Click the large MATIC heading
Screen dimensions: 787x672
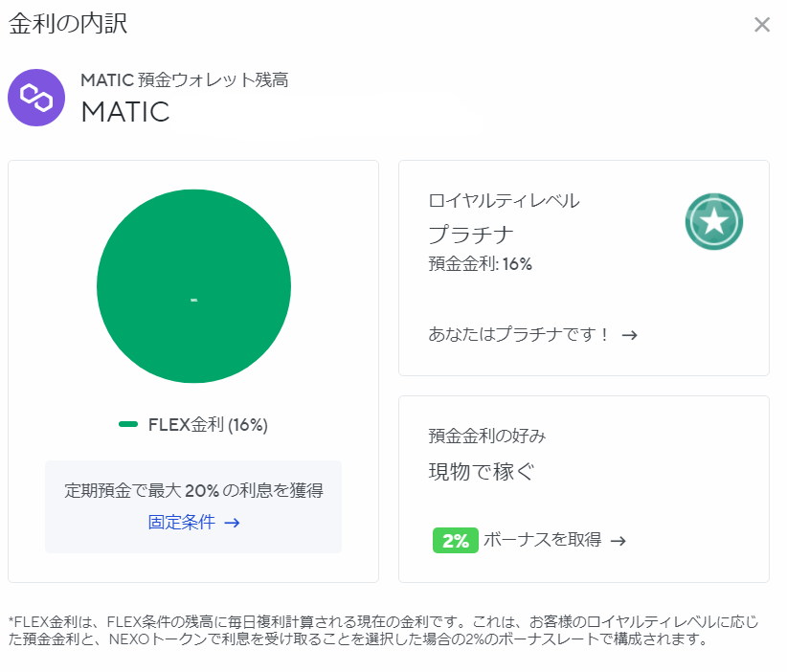(125, 112)
